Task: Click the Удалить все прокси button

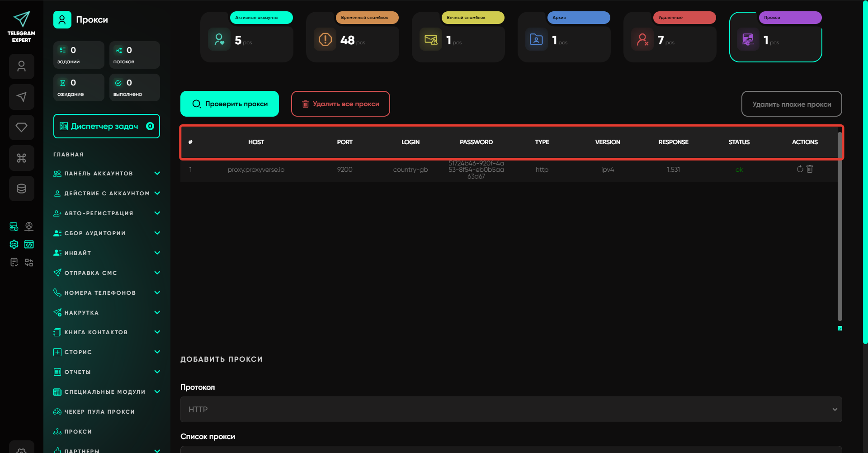Action: [340, 104]
